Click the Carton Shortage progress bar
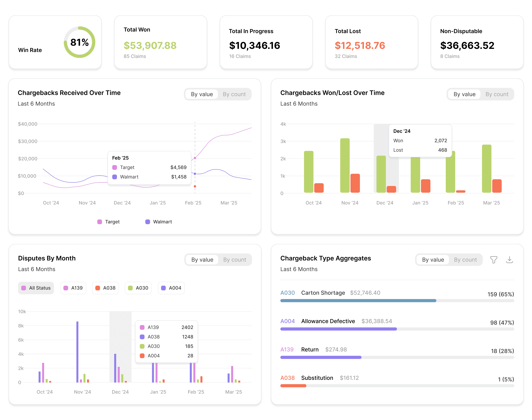The height and width of the screenshot is (420, 532). [397, 301]
